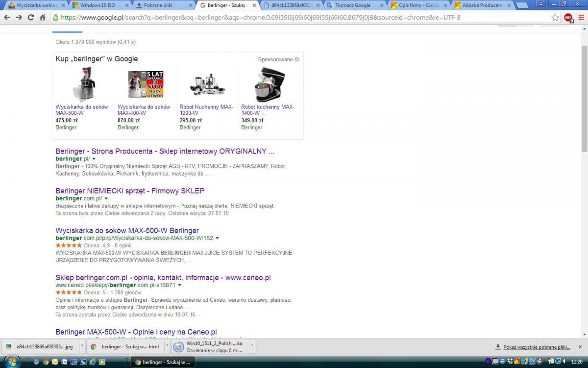
Task: Click the green padlock in address bar
Action: tap(55, 17)
